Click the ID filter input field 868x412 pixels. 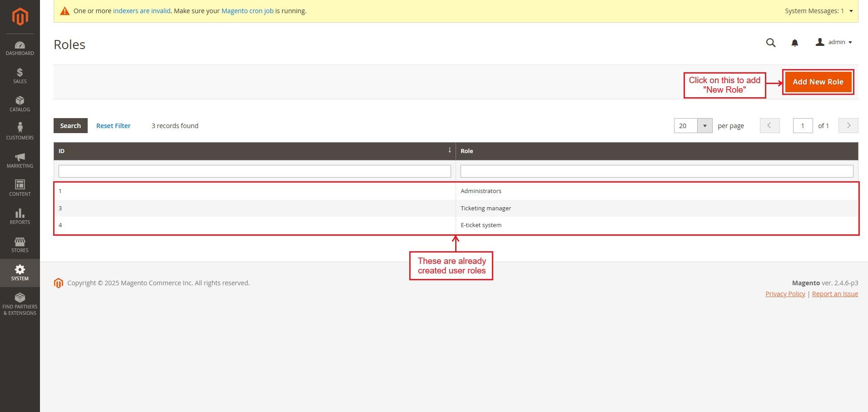tap(254, 171)
